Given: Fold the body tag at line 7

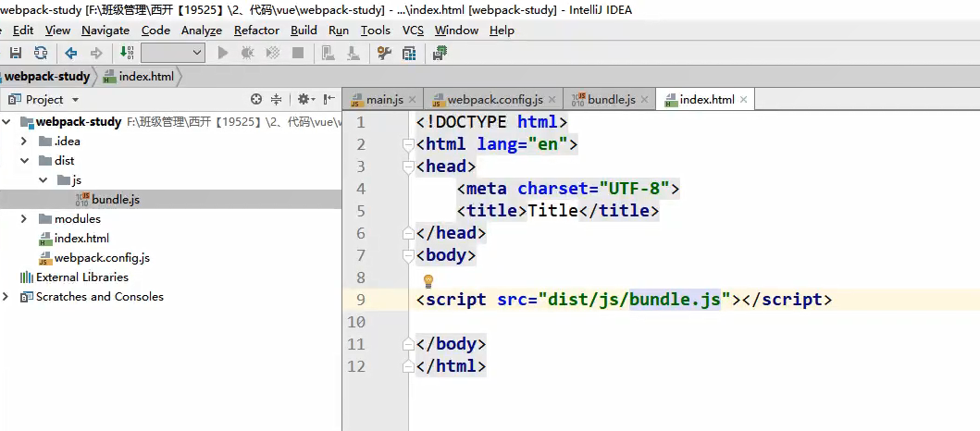Looking at the screenshot, I should click(409, 255).
